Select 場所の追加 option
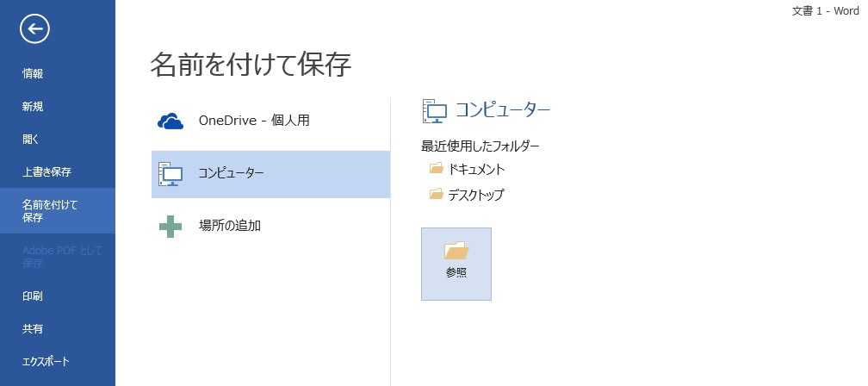The height and width of the screenshot is (386, 868). pos(270,226)
